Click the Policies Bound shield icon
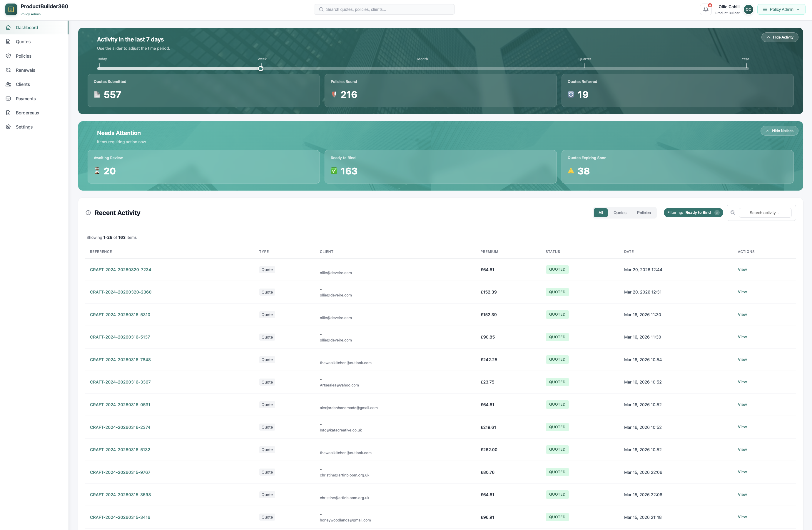This screenshot has height=530, width=812. coord(334,94)
